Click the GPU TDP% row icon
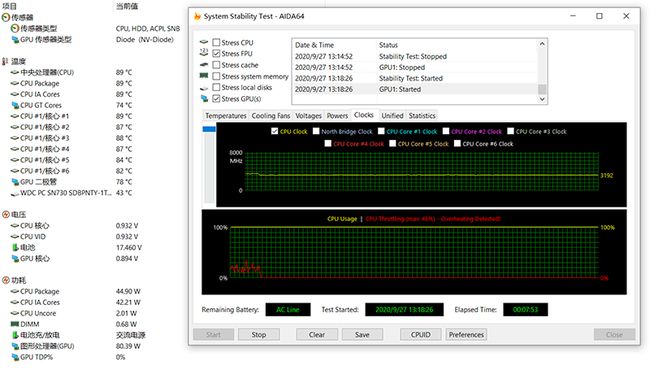The width and height of the screenshot is (650, 370). (15, 357)
